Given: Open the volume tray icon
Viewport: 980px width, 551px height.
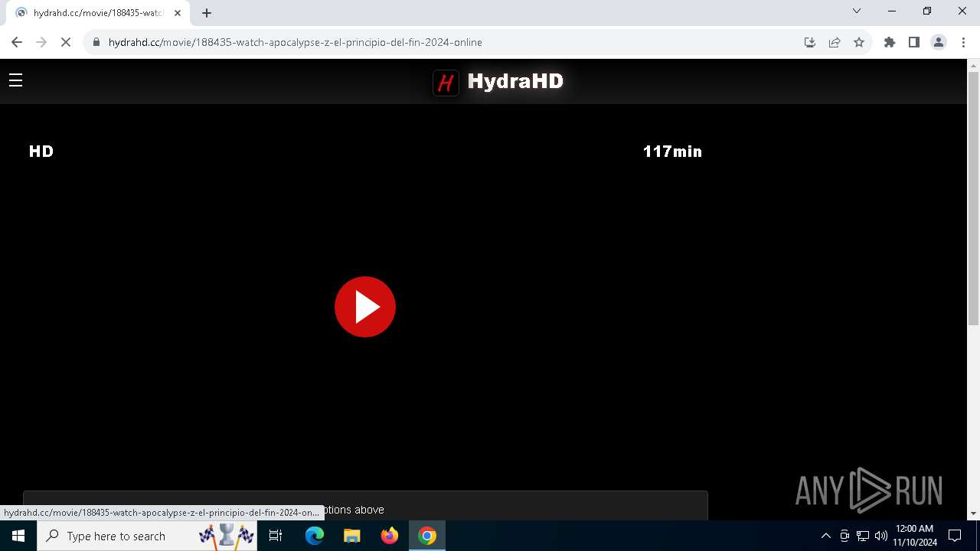Looking at the screenshot, I should pos(881,536).
